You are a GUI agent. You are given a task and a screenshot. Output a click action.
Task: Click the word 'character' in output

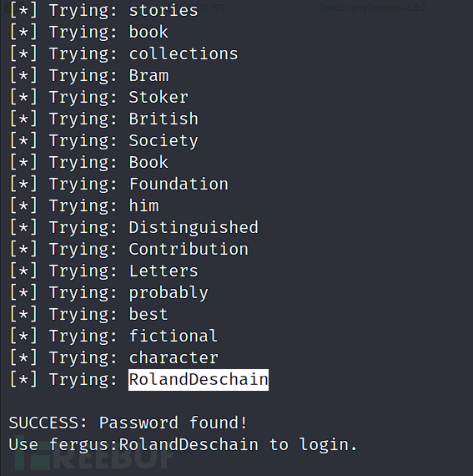click(x=174, y=357)
